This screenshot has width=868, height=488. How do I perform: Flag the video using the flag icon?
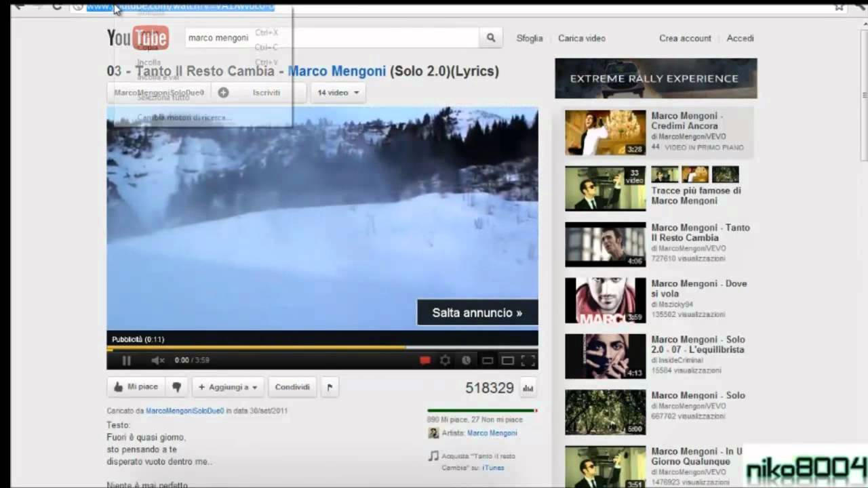click(x=330, y=387)
